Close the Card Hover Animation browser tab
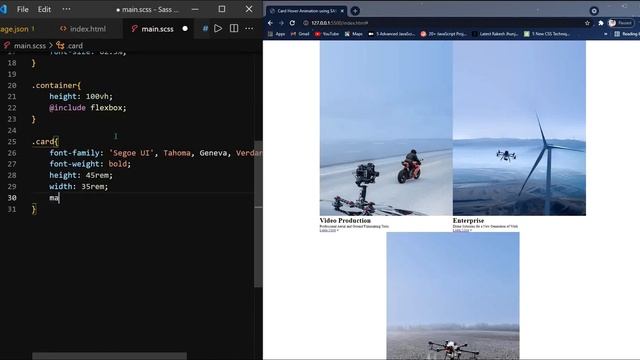This screenshot has height=360, width=640. pos(342,11)
